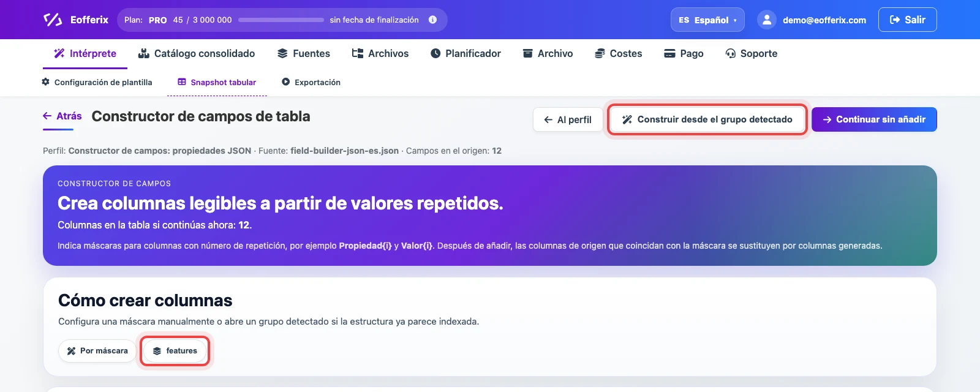
Task: Click the Salir logout button
Action: [x=907, y=20]
